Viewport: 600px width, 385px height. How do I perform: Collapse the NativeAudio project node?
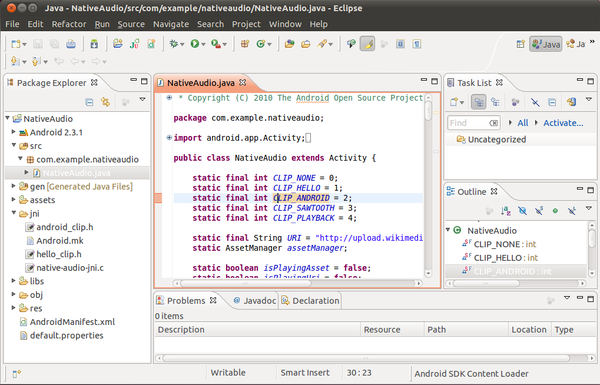(x=8, y=118)
